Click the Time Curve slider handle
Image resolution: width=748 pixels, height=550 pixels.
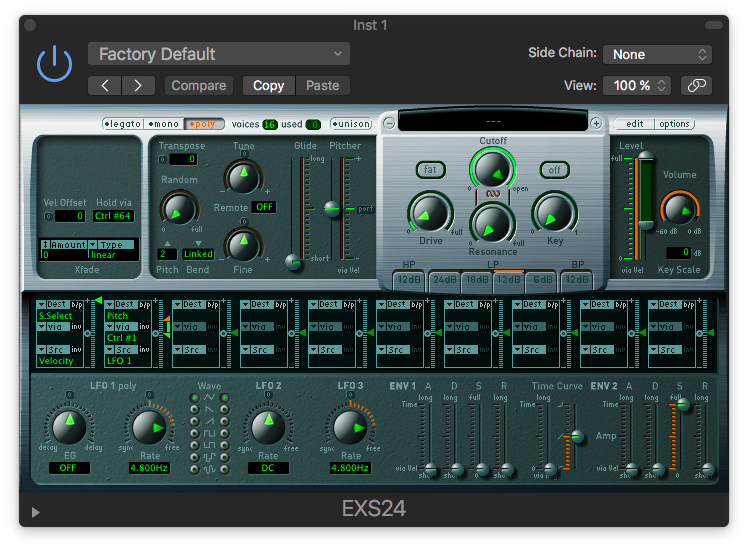tap(576, 436)
